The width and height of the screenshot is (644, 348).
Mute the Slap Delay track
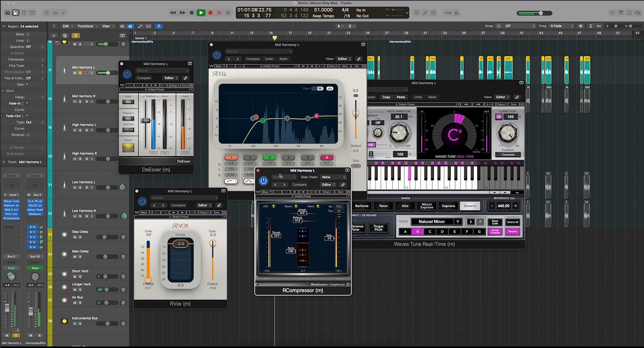pyautogui.click(x=74, y=237)
